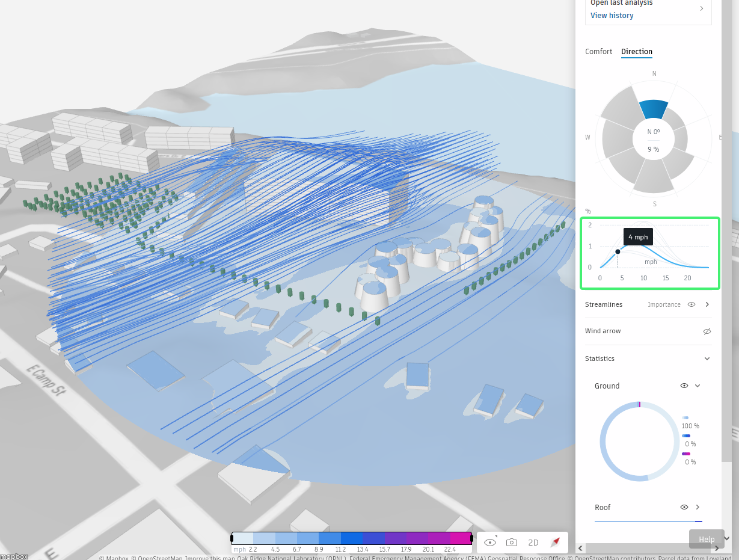739x560 pixels.
Task: Open View history
Action: 612,15
